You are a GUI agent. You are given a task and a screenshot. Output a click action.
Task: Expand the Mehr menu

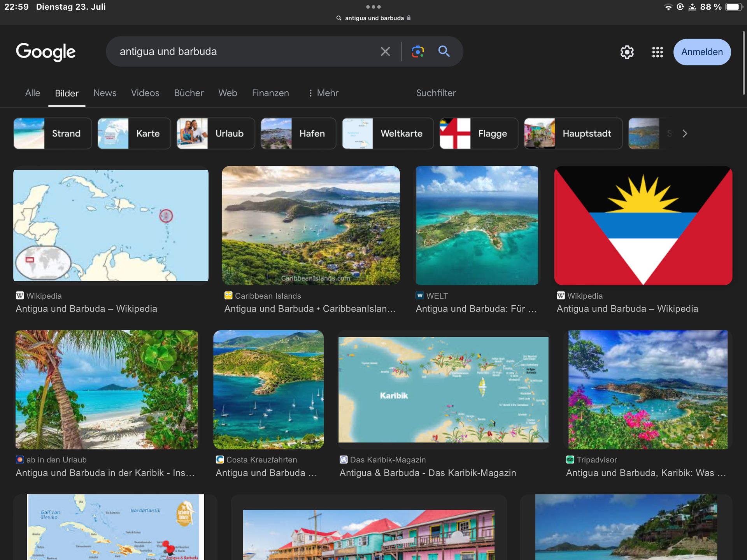(323, 93)
